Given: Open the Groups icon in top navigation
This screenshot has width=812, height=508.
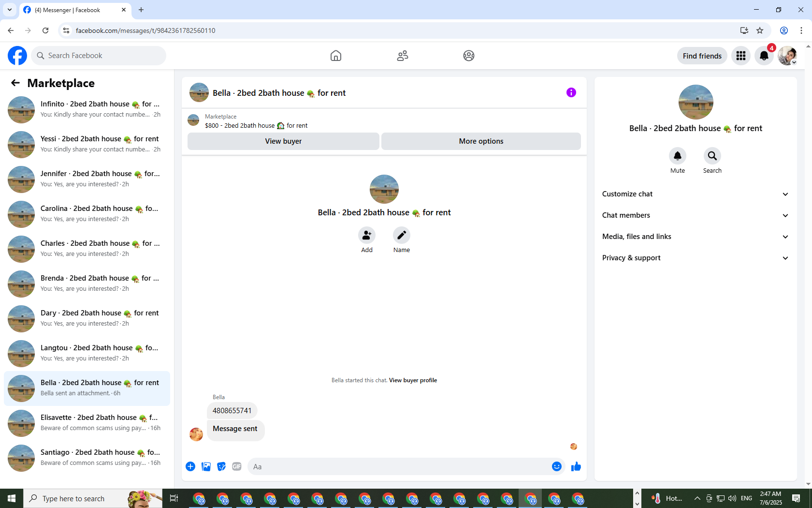Looking at the screenshot, I should pos(469,56).
